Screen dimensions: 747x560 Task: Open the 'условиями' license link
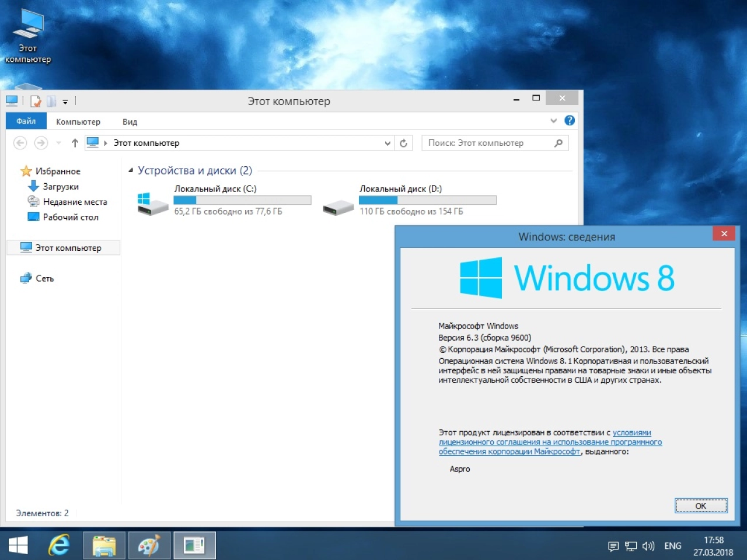pos(632,433)
